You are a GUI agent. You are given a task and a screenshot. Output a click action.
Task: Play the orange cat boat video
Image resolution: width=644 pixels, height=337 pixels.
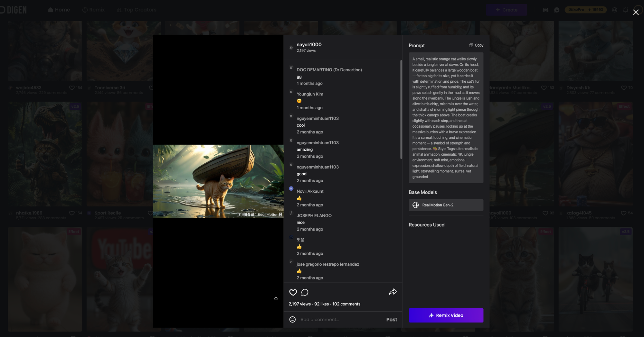pos(218,181)
